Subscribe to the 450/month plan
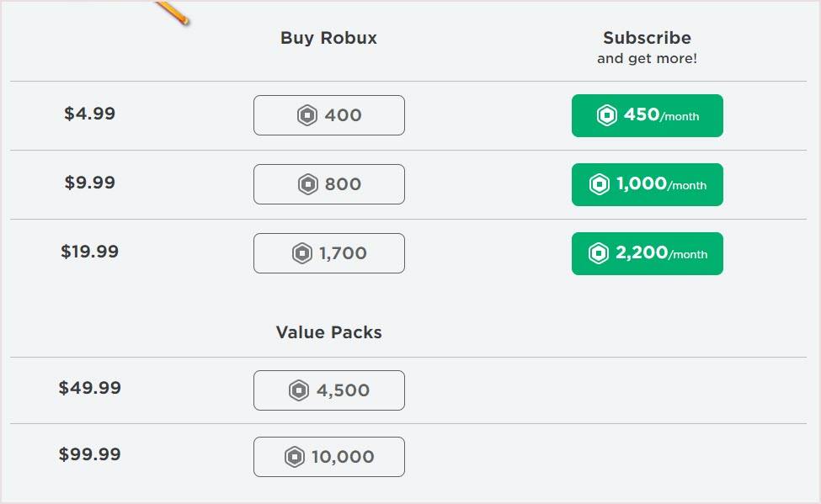The image size is (821, 504). point(648,115)
